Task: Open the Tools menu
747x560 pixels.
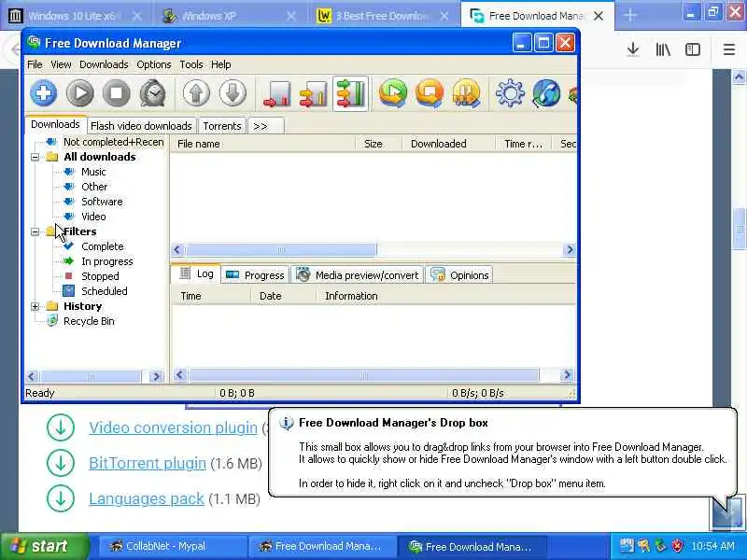Action: pyautogui.click(x=191, y=64)
